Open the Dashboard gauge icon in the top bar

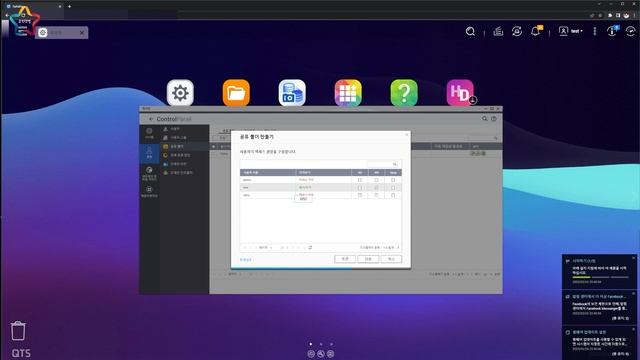pyautogui.click(x=631, y=31)
